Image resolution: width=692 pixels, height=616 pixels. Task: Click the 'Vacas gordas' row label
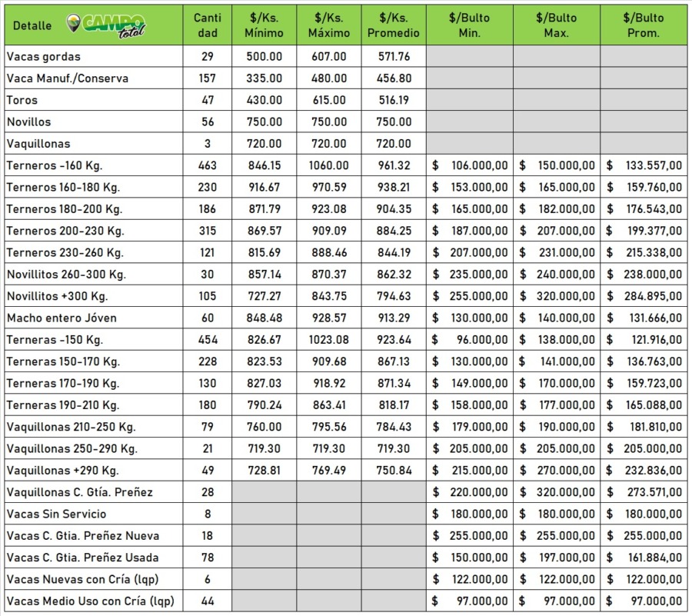(43, 57)
